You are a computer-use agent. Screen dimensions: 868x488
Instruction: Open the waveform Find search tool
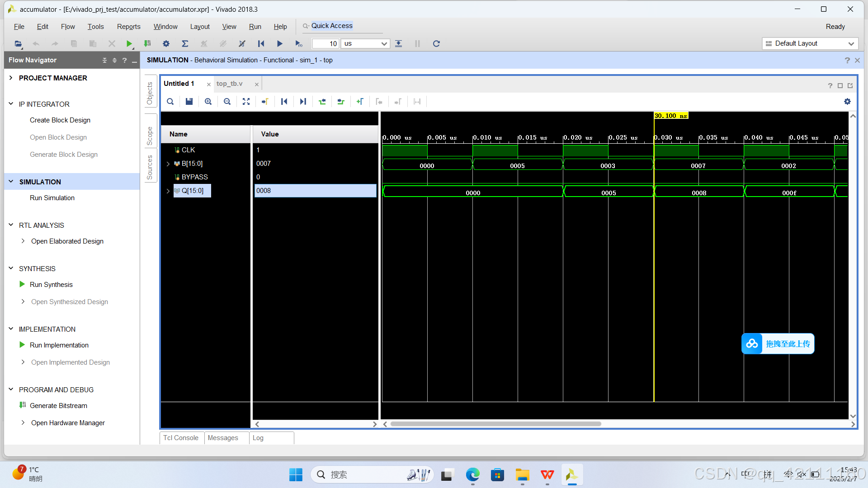pos(170,101)
